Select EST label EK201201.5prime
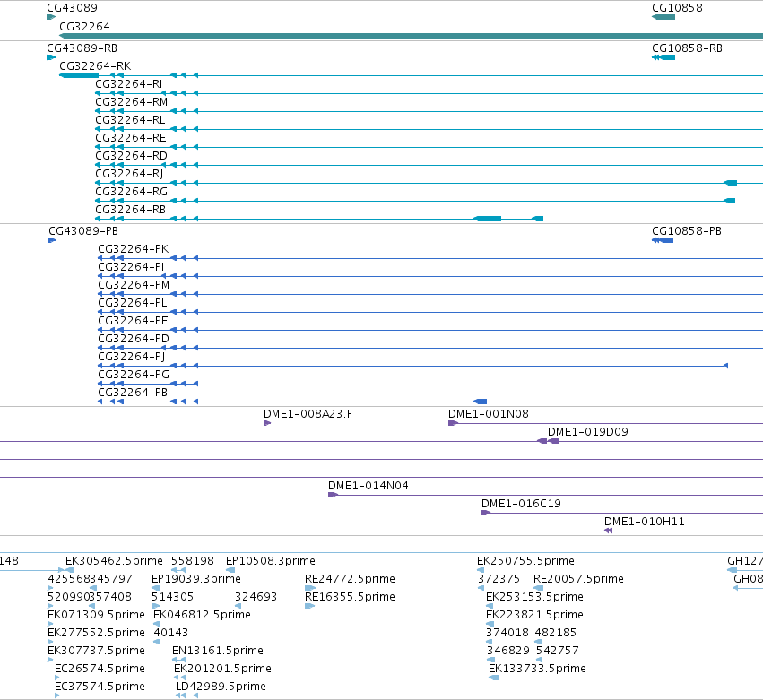The width and height of the screenshot is (763, 700). point(222,669)
